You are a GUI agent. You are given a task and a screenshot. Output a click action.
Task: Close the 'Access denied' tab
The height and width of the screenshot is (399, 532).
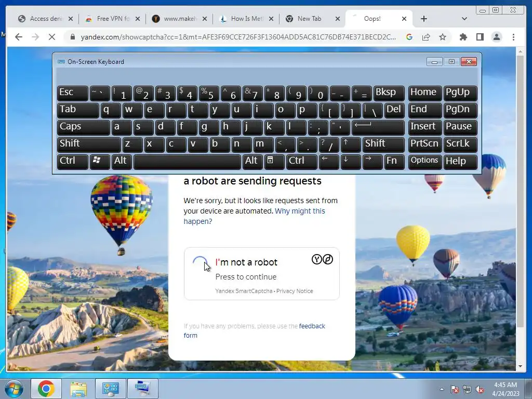pyautogui.click(x=71, y=19)
